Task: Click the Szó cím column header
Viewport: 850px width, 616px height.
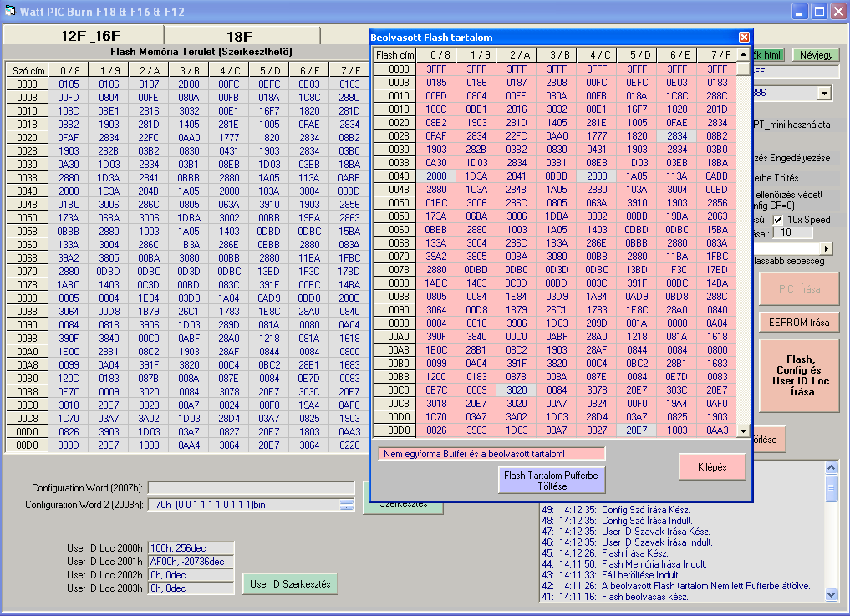Action: click(27, 70)
